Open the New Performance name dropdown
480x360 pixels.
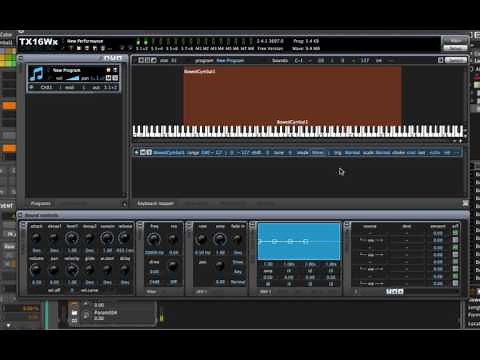click(85, 41)
